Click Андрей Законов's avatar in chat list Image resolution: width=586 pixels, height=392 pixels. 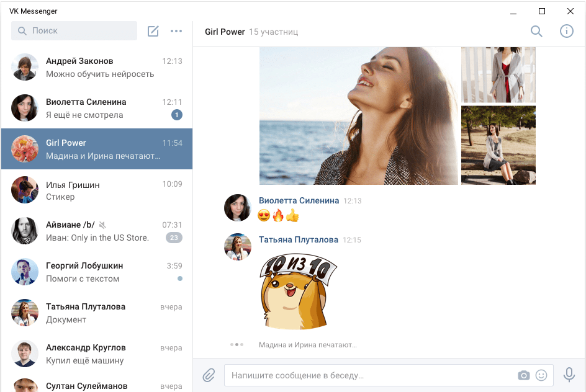click(25, 67)
